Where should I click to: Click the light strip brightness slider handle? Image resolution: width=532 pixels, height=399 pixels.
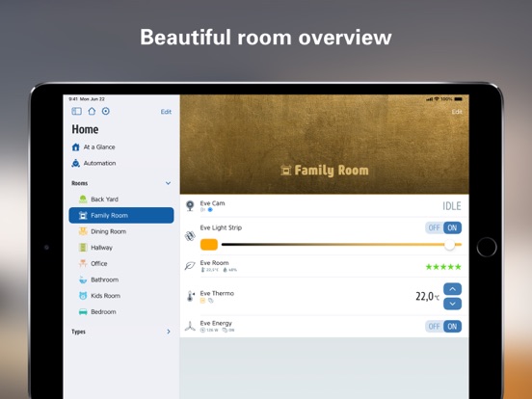[x=449, y=245]
